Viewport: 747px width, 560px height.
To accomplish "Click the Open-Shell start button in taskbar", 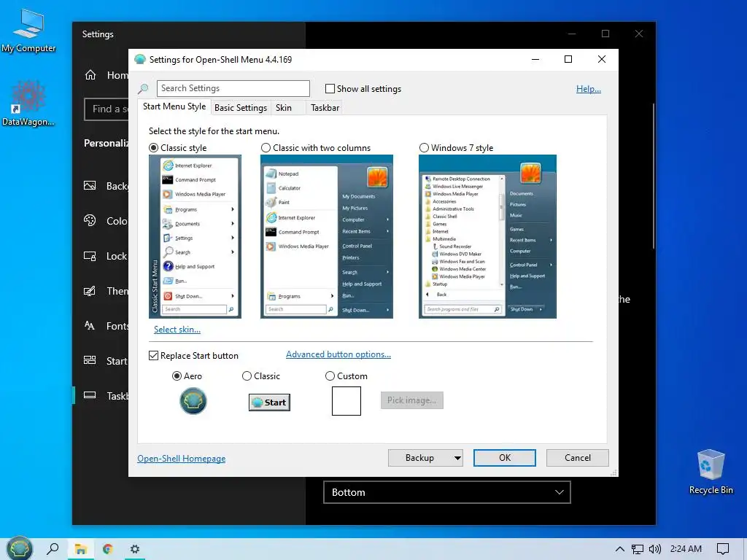I will tap(20, 548).
